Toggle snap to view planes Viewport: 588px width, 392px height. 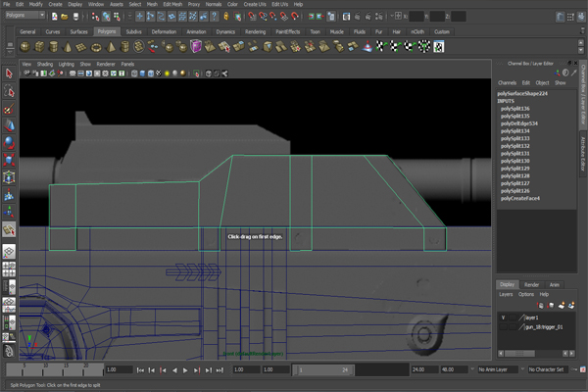[x=284, y=16]
